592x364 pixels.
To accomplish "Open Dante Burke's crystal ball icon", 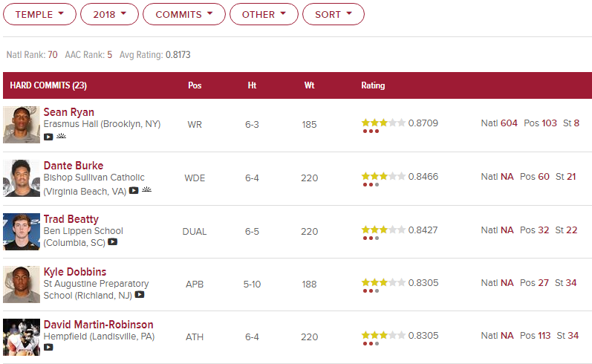I will click(146, 189).
